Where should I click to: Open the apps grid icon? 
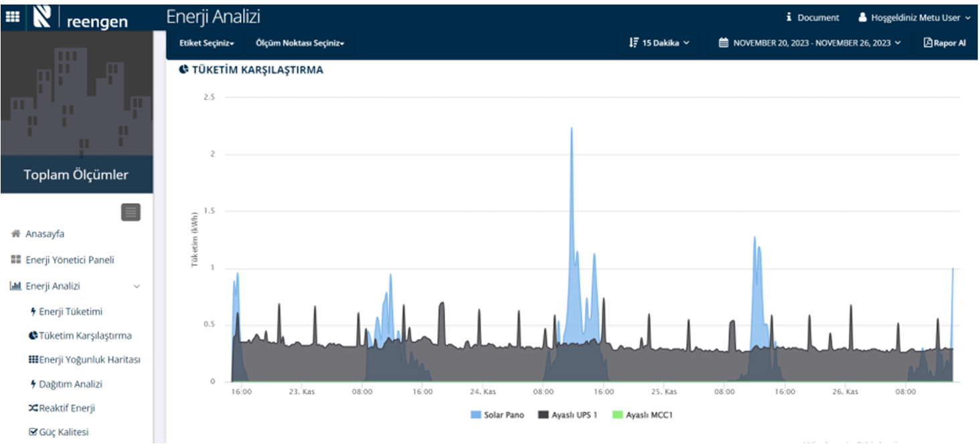12,17
